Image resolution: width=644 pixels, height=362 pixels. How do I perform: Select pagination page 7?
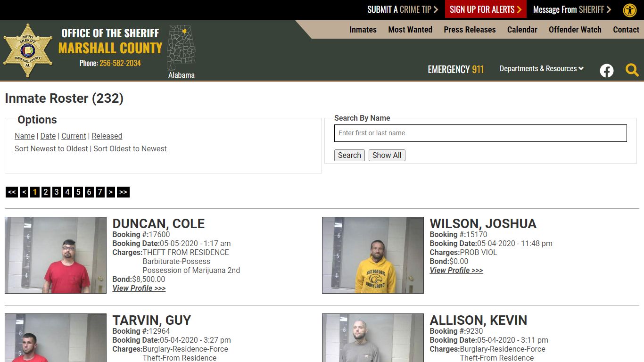(100, 192)
